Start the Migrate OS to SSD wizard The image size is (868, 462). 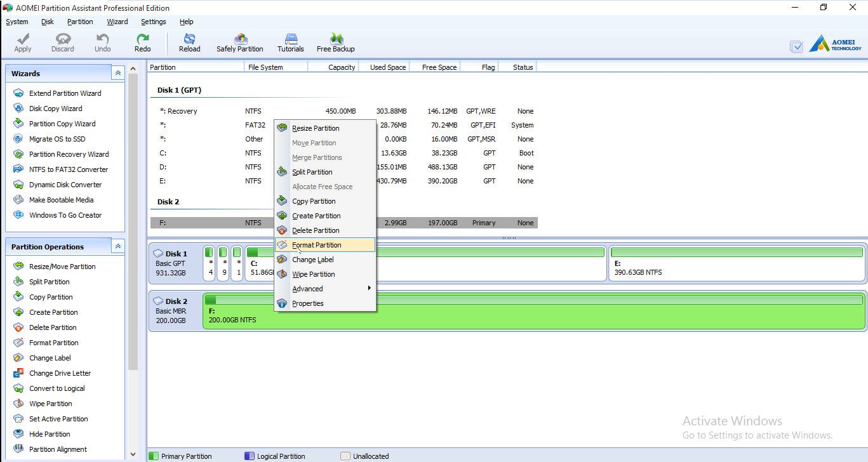pyautogui.click(x=57, y=139)
